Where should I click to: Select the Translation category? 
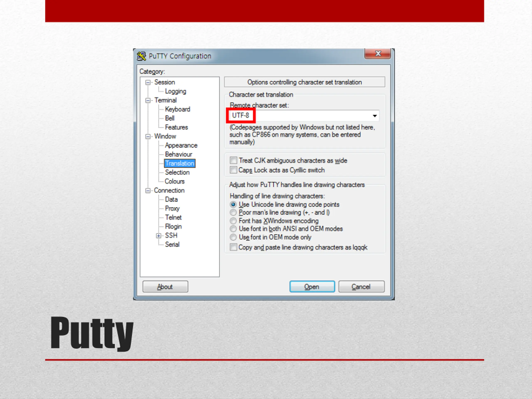[180, 164]
